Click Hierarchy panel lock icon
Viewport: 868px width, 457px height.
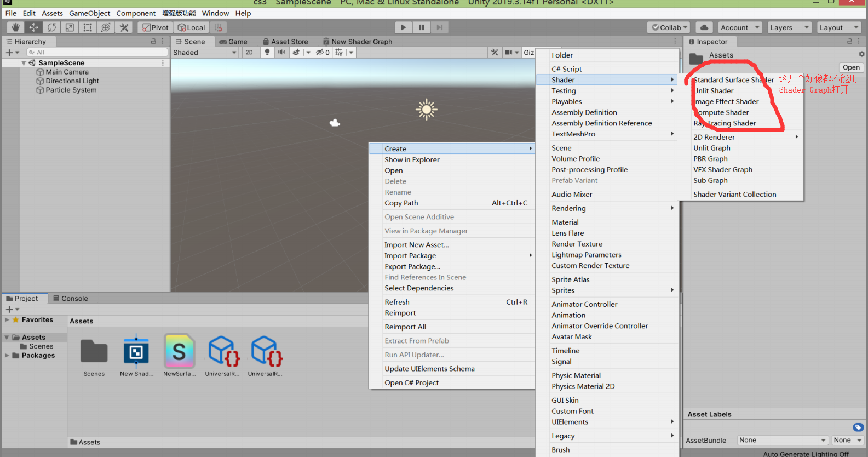153,41
